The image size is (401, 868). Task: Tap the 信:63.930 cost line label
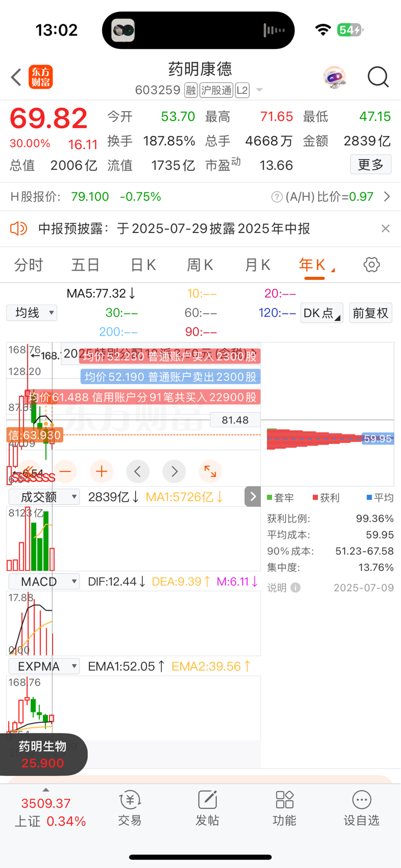pyautogui.click(x=35, y=435)
